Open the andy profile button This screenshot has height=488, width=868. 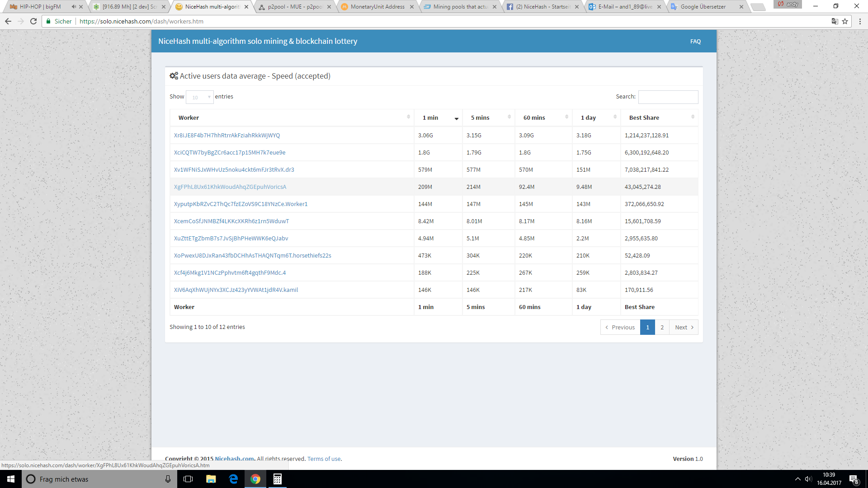(x=788, y=4)
